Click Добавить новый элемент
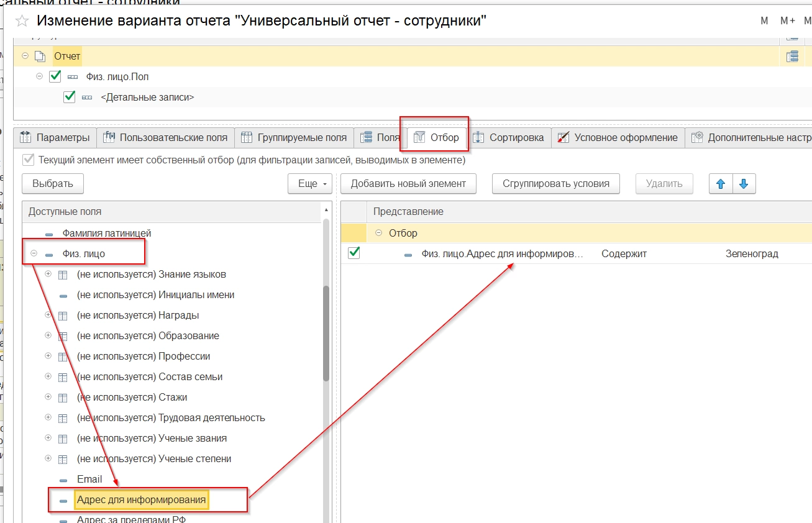The height and width of the screenshot is (523, 812). [409, 184]
